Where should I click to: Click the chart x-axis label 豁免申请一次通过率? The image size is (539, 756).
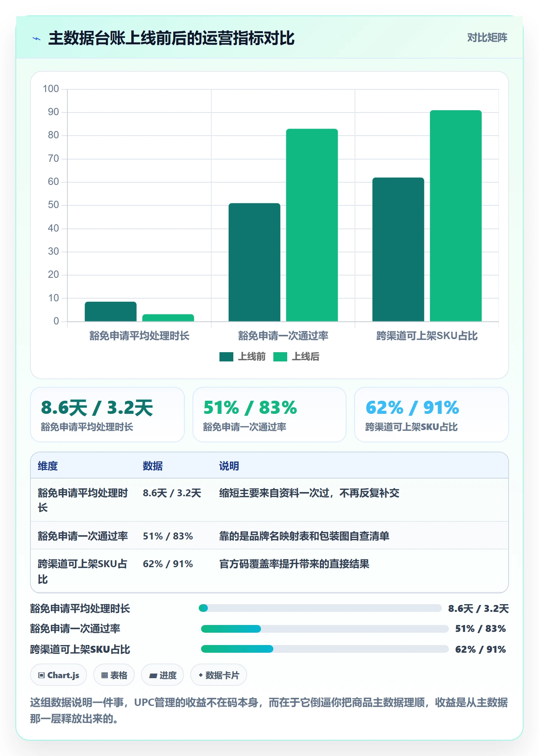(x=283, y=336)
